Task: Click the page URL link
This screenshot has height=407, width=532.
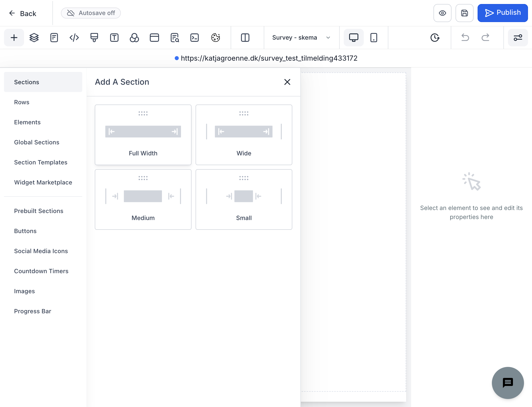Action: 269,58
